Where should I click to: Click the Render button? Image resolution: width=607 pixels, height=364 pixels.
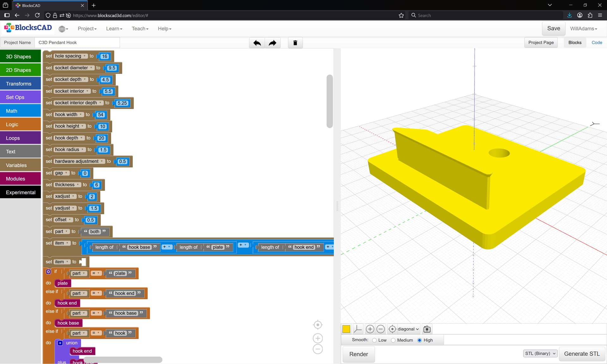(x=359, y=354)
